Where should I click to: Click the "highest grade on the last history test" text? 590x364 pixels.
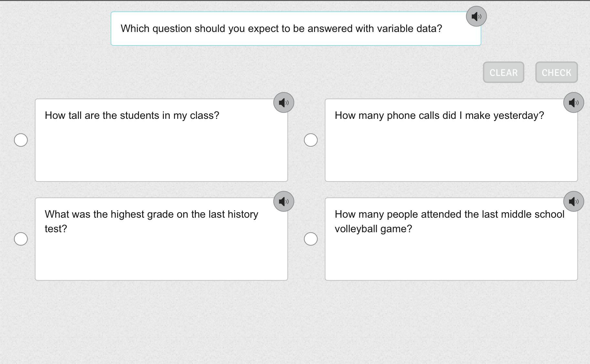151,214
